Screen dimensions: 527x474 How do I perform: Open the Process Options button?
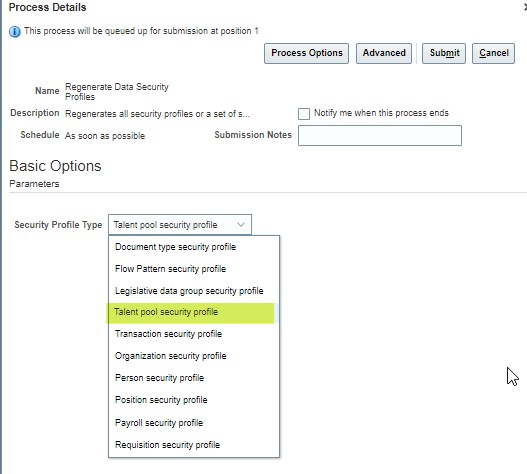pos(306,53)
